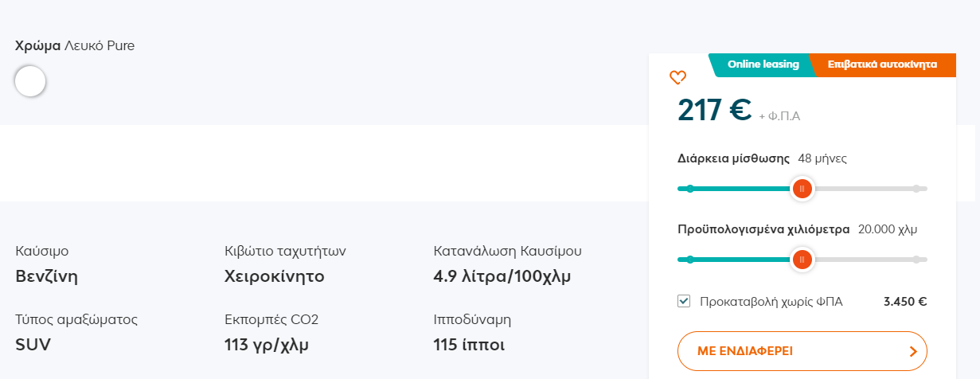
Task: Click the Διάρκεια μίσθωσης slider handle
Action: point(802,189)
